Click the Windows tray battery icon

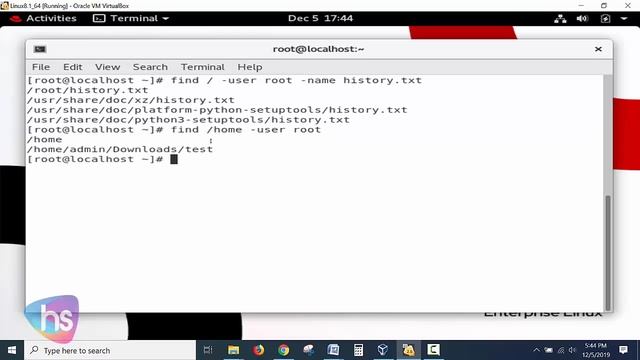[549, 350]
